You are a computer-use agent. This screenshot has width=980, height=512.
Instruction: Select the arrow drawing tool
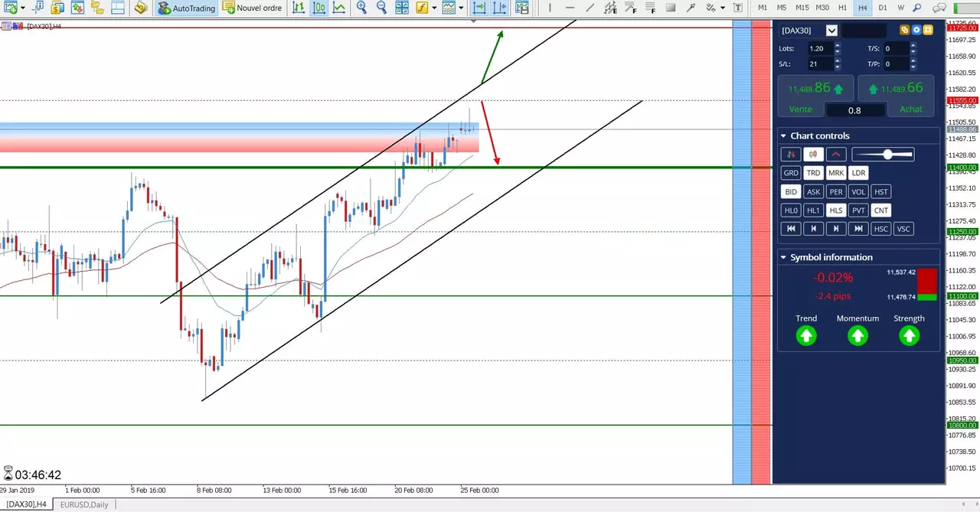[x=691, y=8]
